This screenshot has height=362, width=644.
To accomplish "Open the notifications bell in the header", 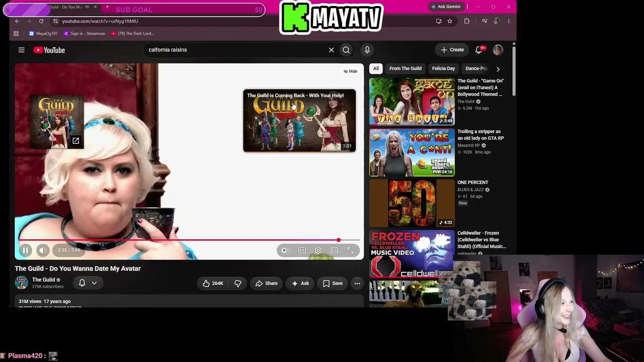I will coord(479,50).
